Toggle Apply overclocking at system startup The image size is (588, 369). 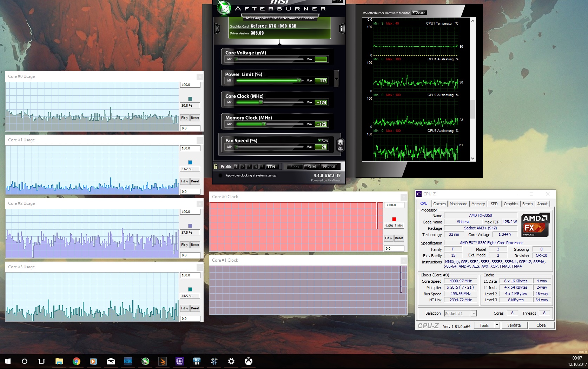click(220, 175)
